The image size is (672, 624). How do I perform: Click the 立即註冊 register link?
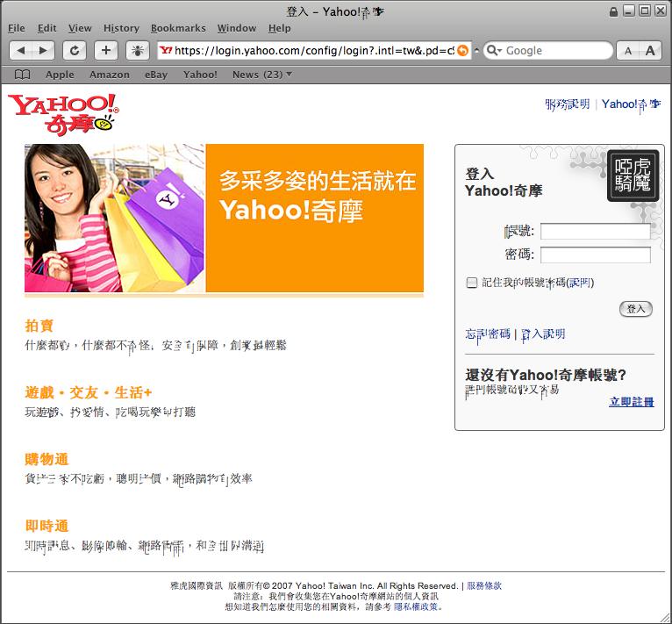(x=632, y=402)
